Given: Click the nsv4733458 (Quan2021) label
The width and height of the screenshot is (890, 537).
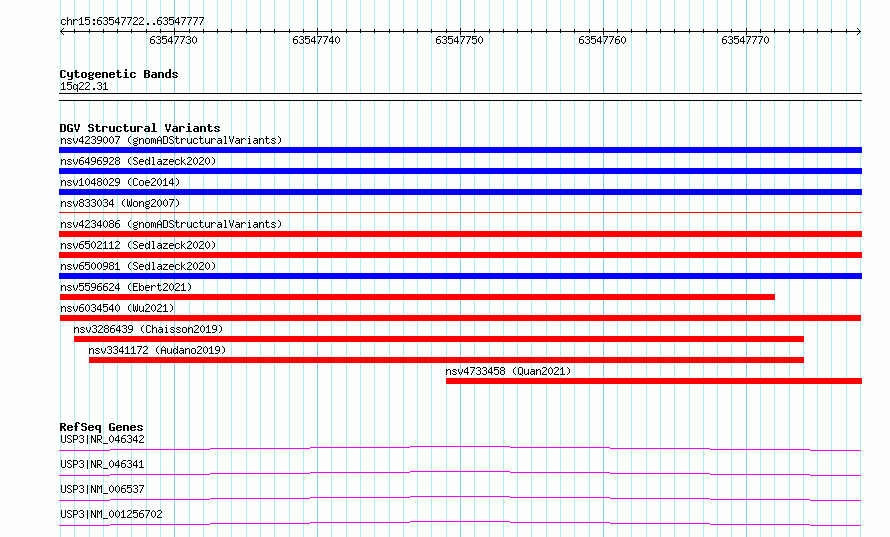Looking at the screenshot, I should pos(508,371).
